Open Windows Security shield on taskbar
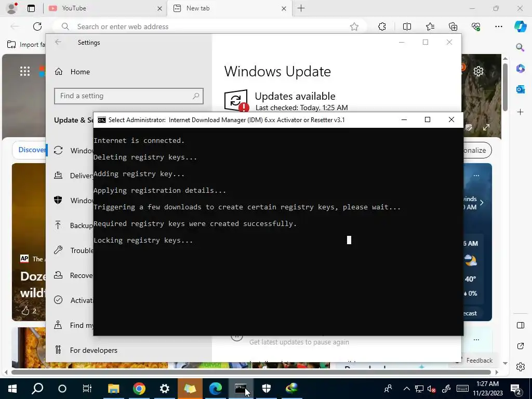Screen dimensions: 532x399 pyautogui.click(x=267, y=389)
